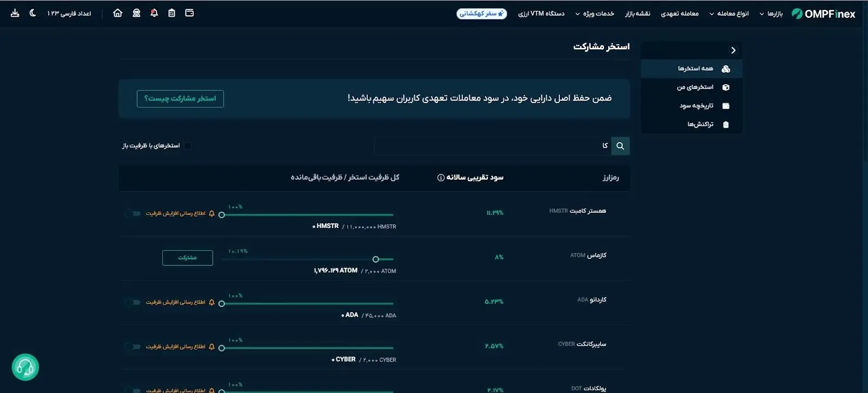Screen dimensions: 868x393
Task: Click the 'مشارکت' button for ATOM
Action: point(187,258)
